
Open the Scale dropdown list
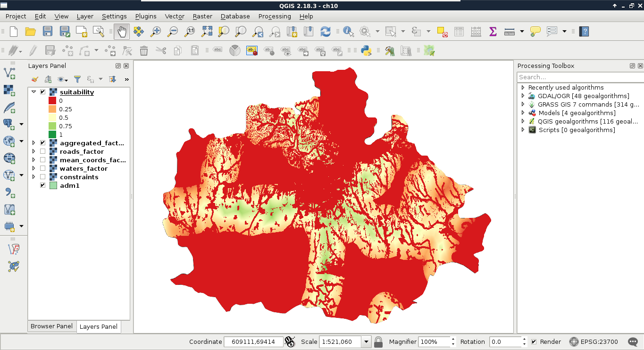(366, 342)
